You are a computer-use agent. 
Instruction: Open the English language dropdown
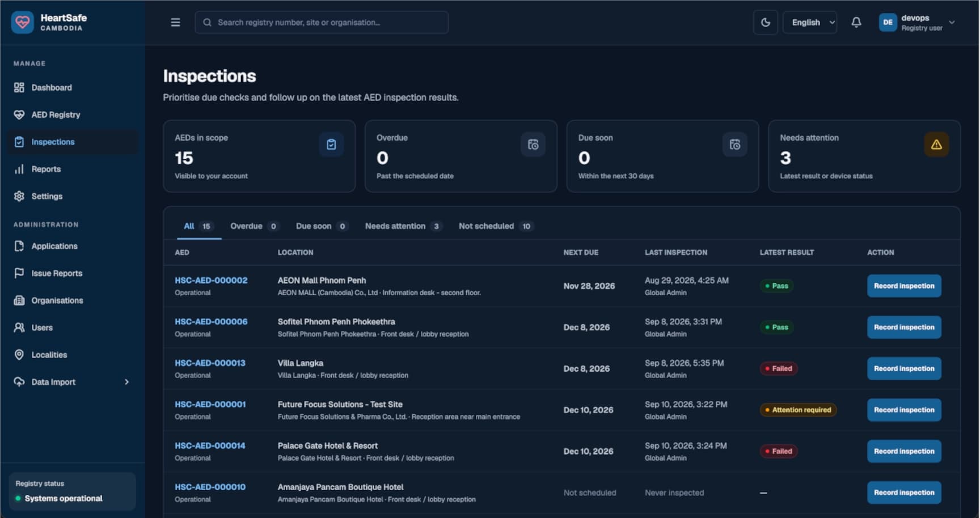coord(810,22)
